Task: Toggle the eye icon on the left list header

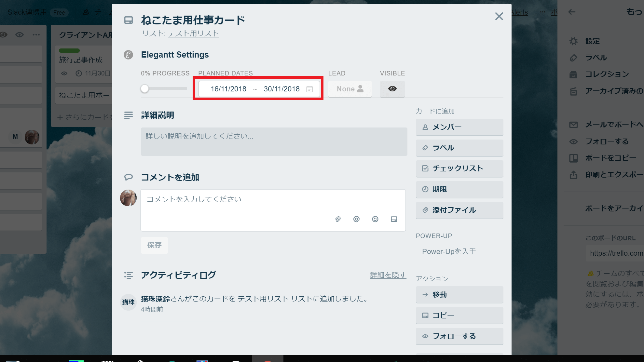Action: pyautogui.click(x=20, y=35)
